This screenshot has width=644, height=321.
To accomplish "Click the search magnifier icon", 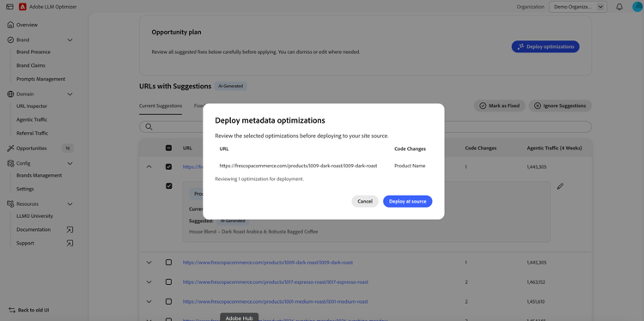I will [149, 127].
